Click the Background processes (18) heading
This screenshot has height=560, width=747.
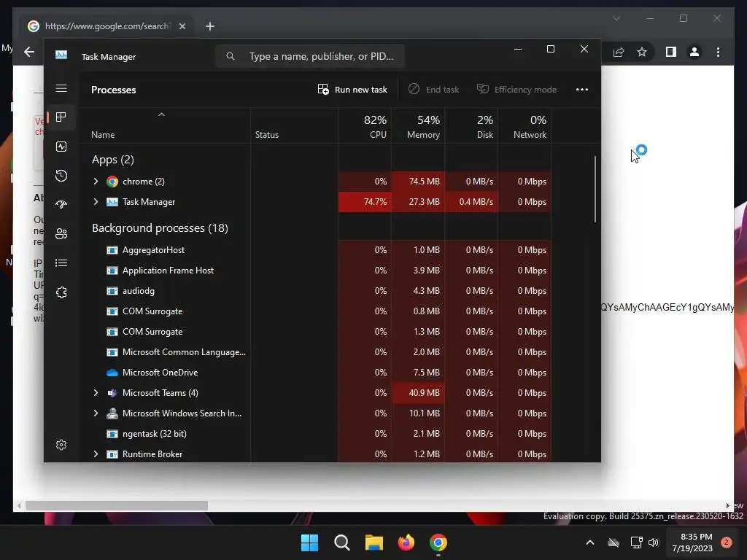coord(160,228)
